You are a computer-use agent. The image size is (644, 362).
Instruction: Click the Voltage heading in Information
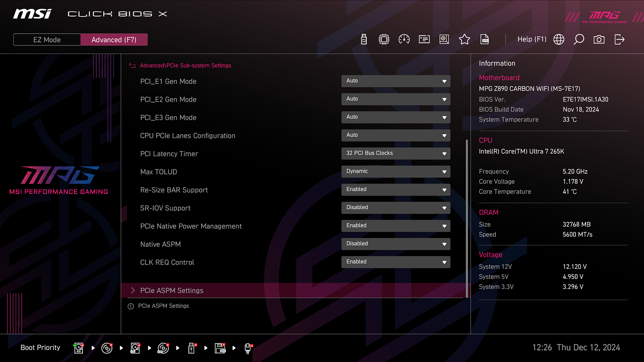(x=490, y=255)
